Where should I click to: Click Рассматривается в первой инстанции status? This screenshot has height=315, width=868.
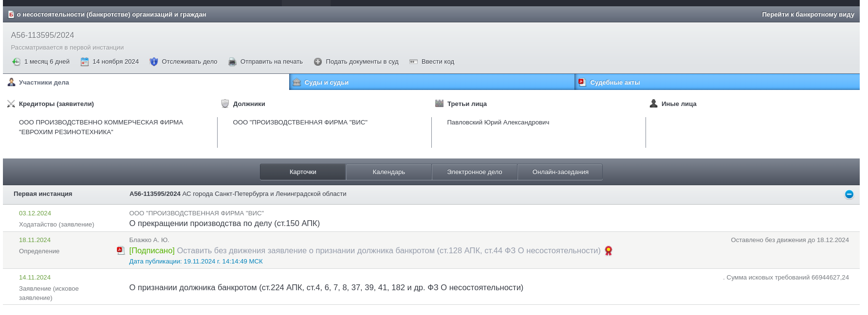pos(67,48)
